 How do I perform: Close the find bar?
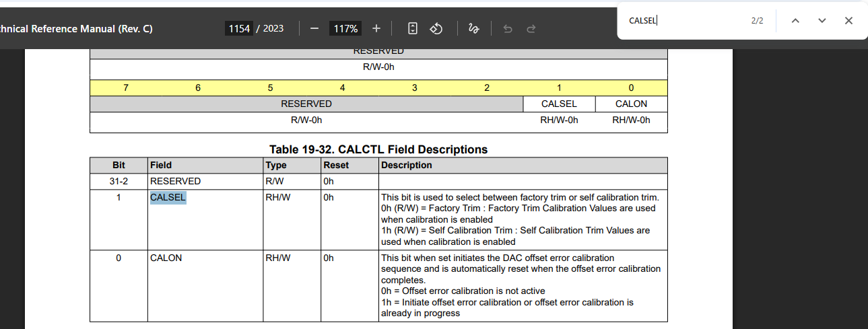point(848,20)
